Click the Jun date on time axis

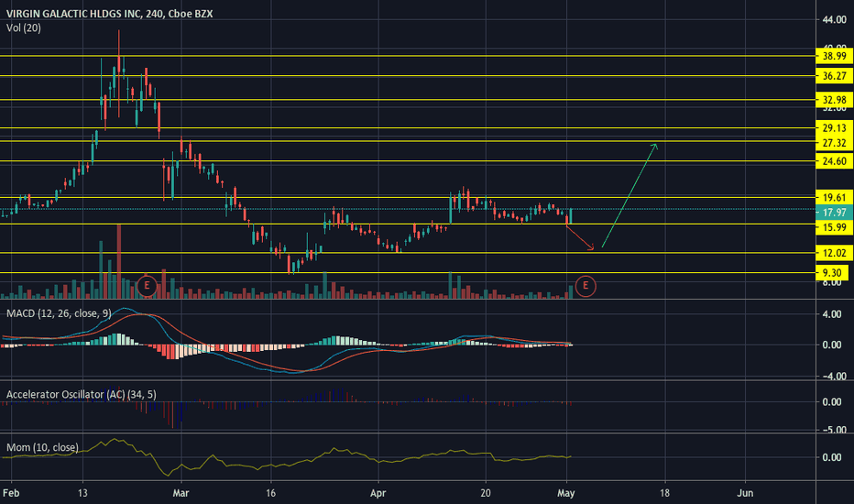coord(745,493)
